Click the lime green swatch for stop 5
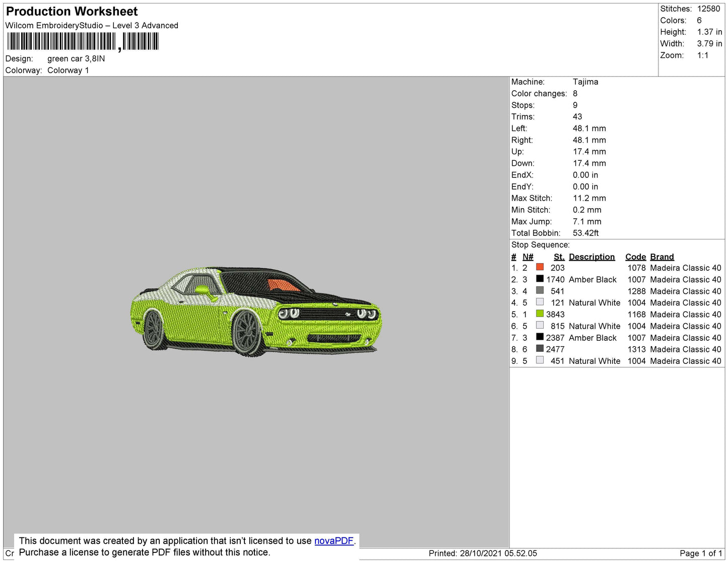This screenshot has width=728, height=563. [x=540, y=314]
